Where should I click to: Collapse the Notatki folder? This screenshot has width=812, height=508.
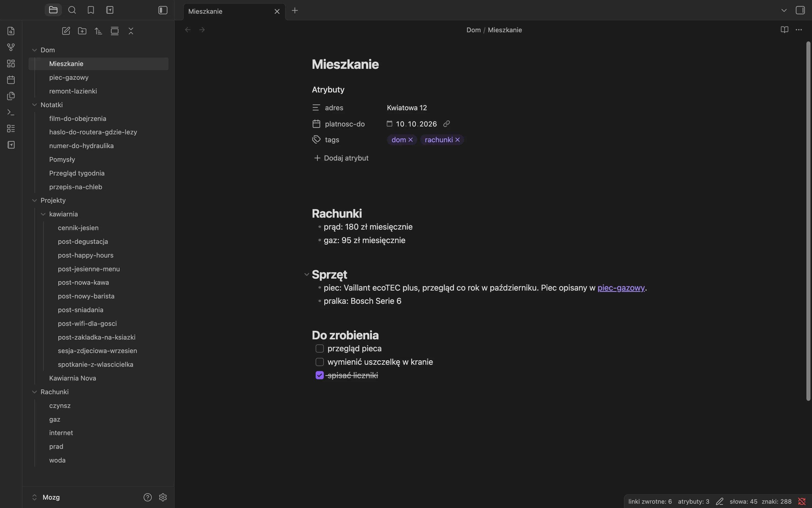(34, 105)
